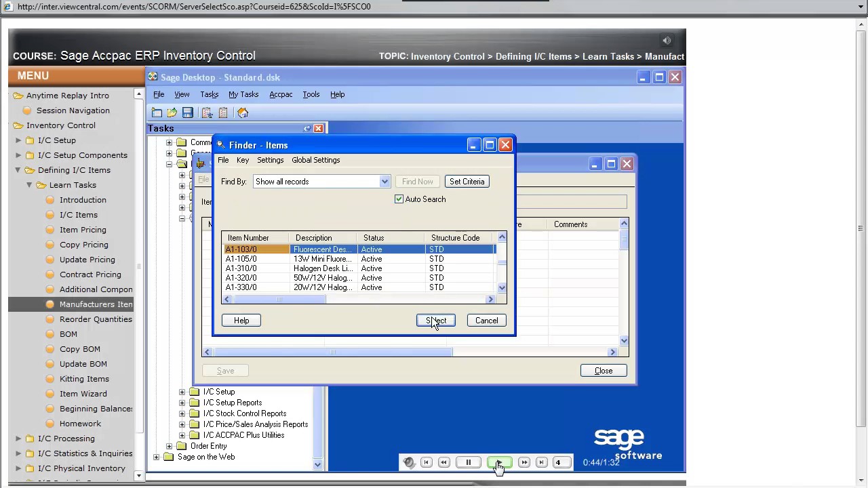Open the Item Pricing lesson

[83, 230]
